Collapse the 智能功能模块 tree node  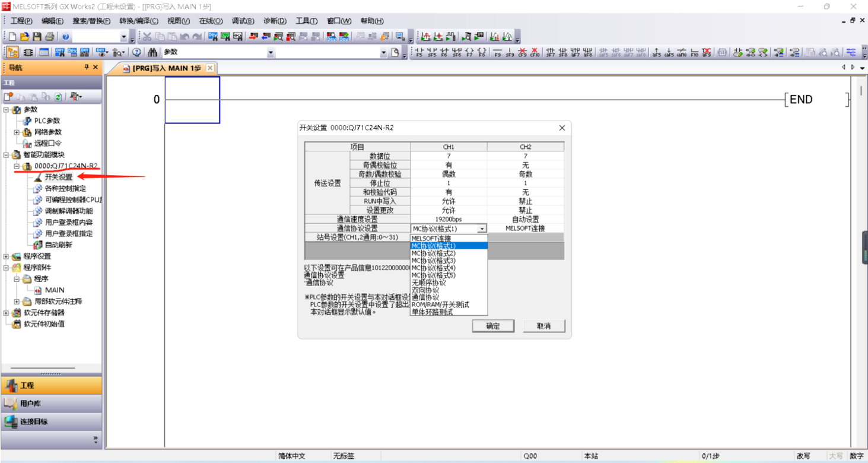pos(6,154)
